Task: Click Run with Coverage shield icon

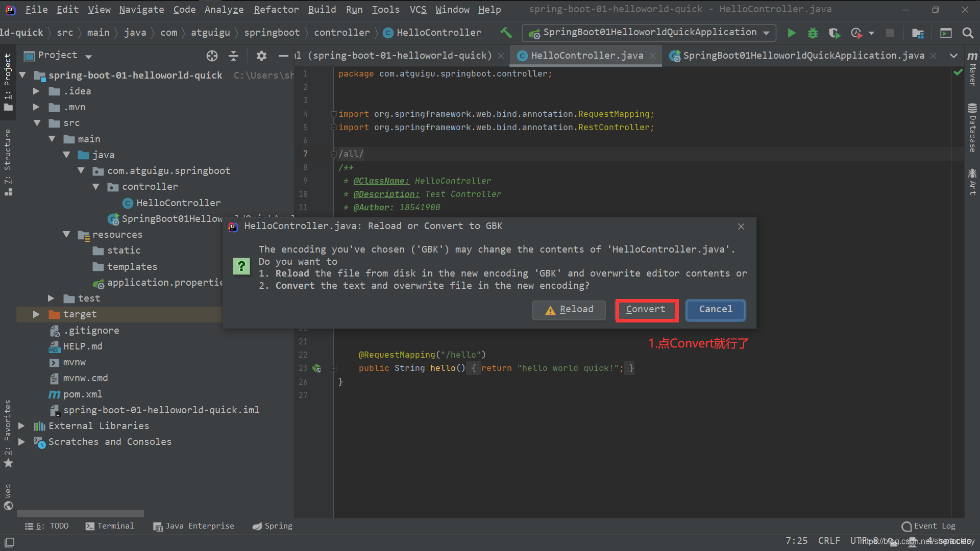Action: coord(834,33)
